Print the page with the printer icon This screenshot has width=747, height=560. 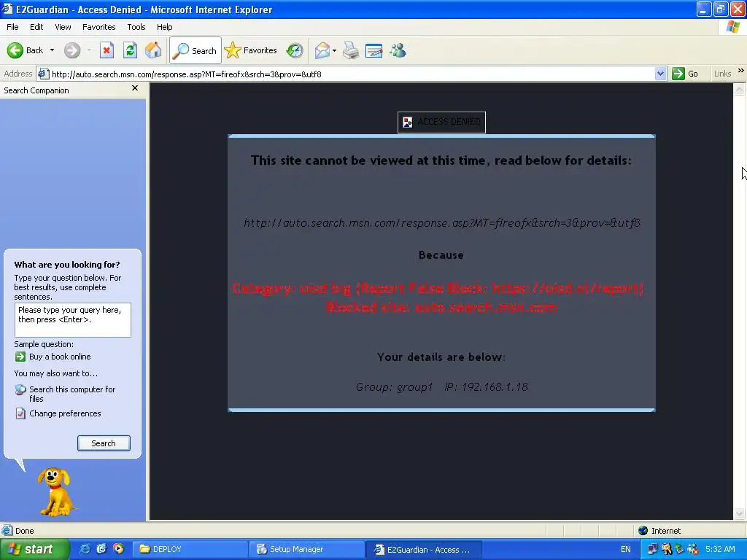coord(351,50)
